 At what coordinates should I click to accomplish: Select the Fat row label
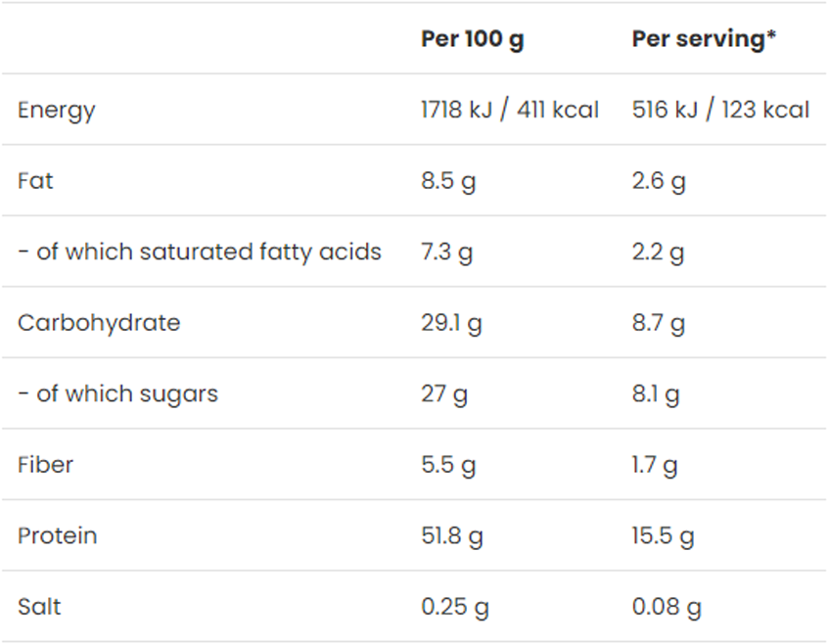(35, 181)
